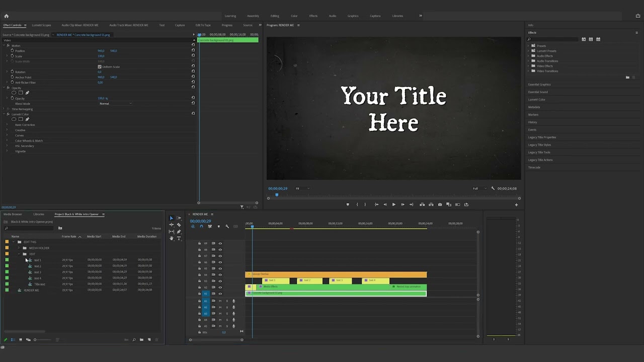
Task: Step back one frame
Action: click(x=385, y=205)
